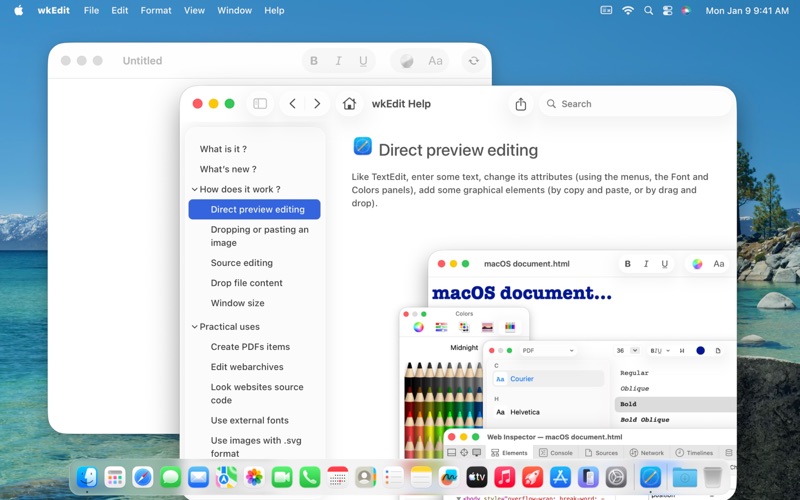Open the "What's new ?" help topic
This screenshot has height=500, width=800.
(x=228, y=169)
